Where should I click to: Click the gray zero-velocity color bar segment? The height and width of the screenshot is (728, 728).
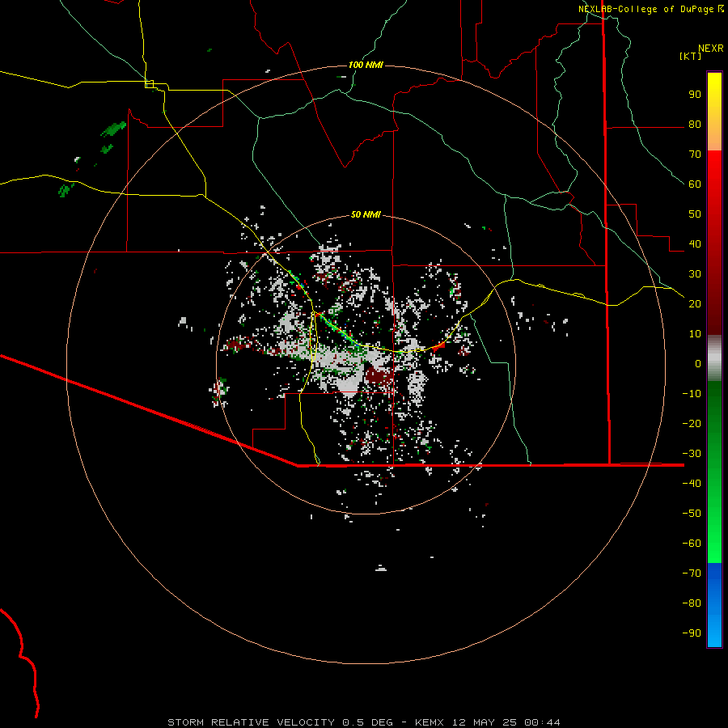pos(714,358)
